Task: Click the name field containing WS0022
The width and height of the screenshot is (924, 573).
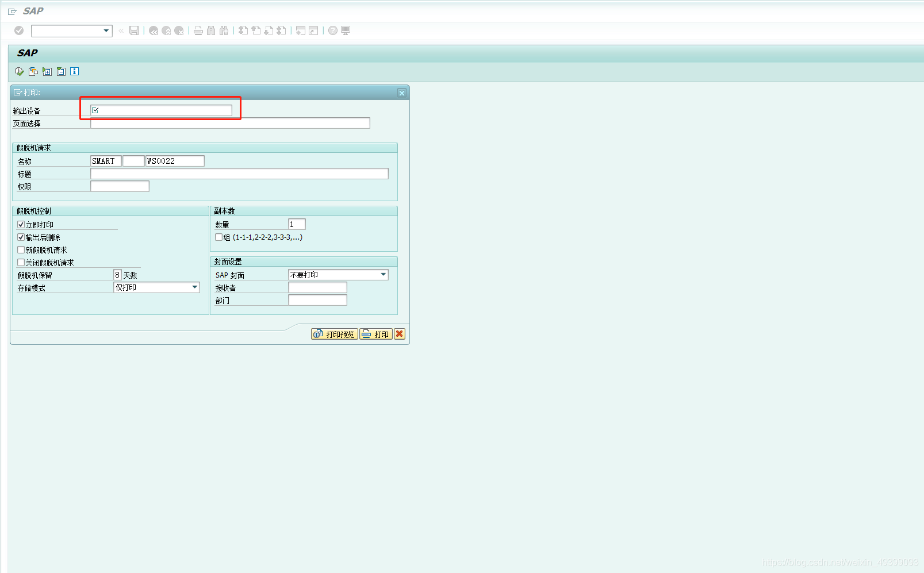Action: pos(175,161)
